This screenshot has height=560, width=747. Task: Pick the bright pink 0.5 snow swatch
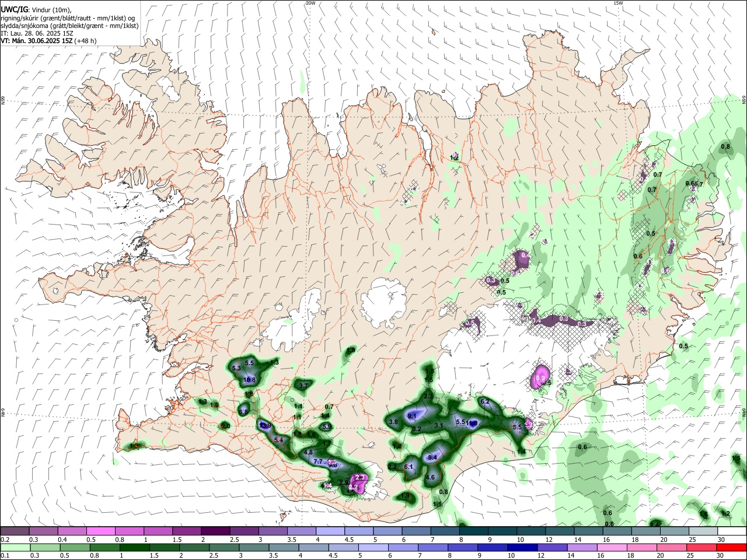click(x=100, y=531)
